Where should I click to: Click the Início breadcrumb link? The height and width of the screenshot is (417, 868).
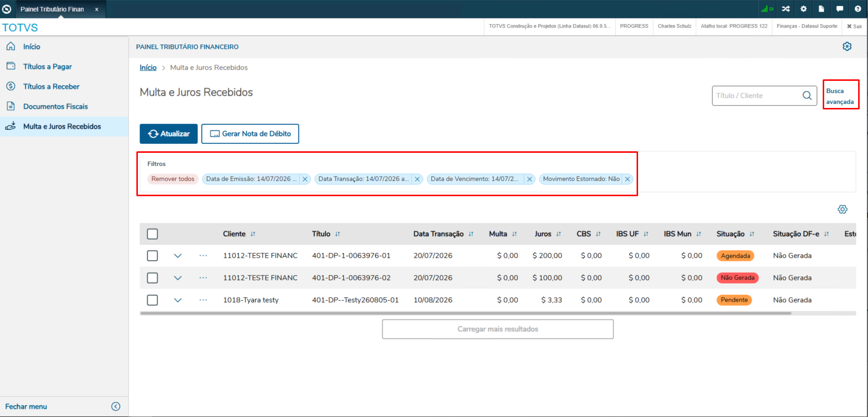(x=148, y=68)
